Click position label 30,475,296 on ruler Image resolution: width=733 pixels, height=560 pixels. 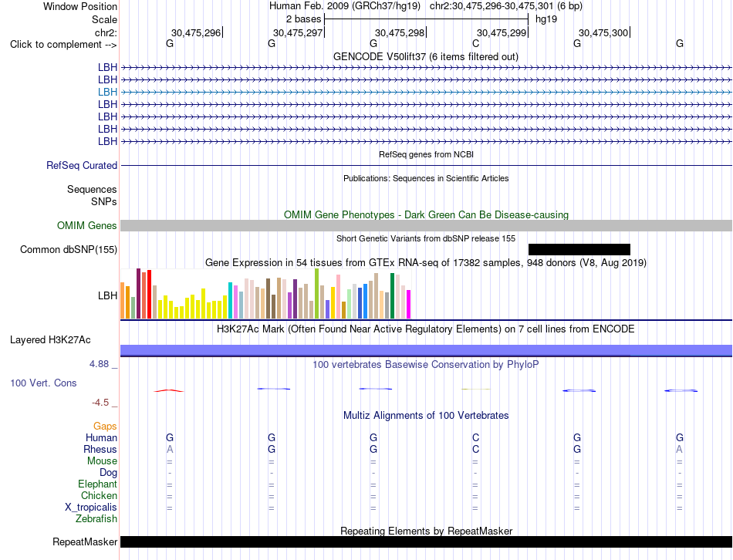196,32
